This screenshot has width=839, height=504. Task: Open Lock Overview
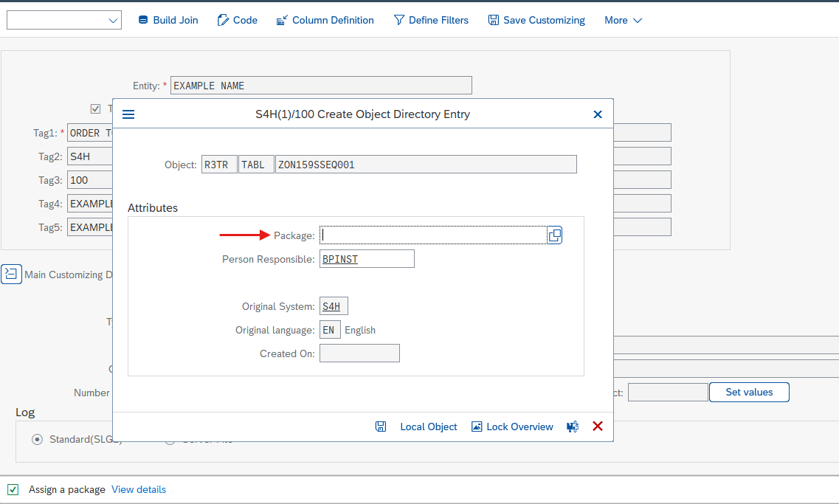pyautogui.click(x=512, y=427)
